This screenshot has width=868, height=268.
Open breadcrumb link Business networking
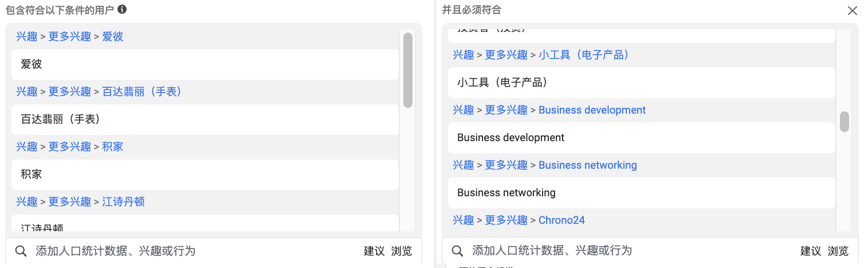[588, 165]
